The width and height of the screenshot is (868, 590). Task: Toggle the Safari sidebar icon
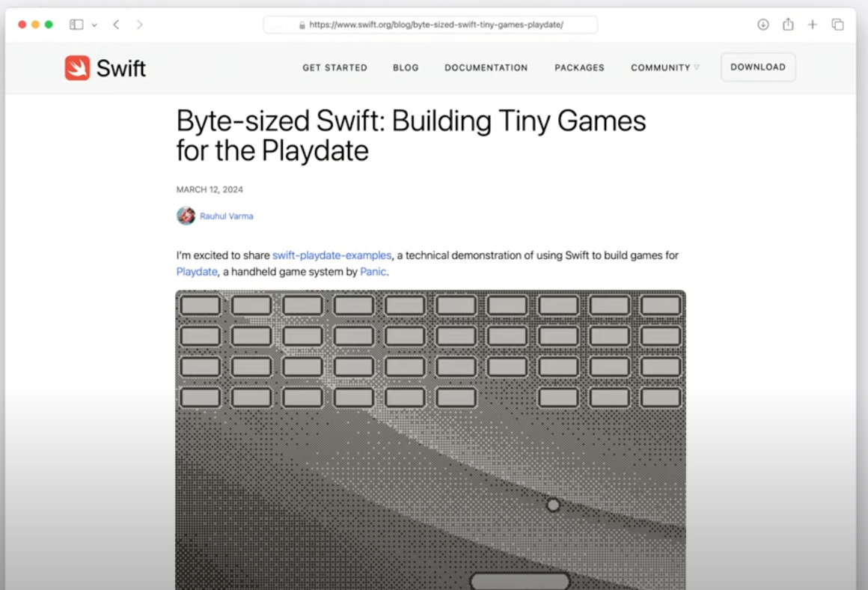coord(76,25)
